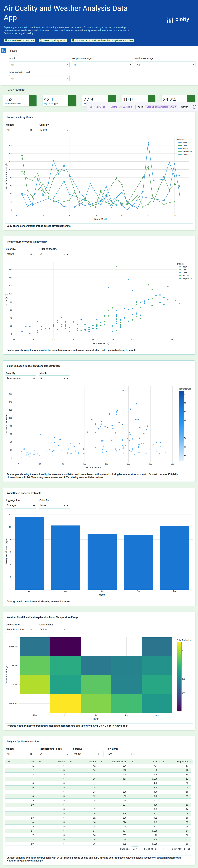Open the Errors panel in dev toolbar
The image size is (198, 868).
[x=112, y=107]
